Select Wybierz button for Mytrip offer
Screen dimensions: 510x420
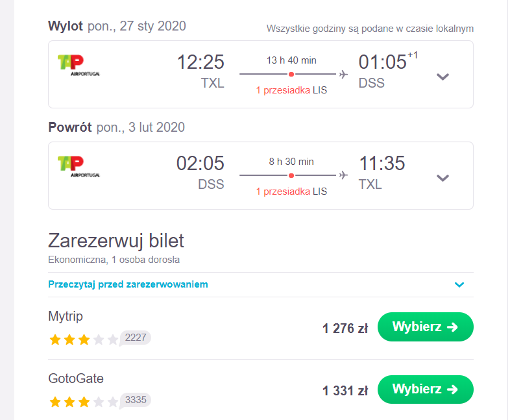(x=426, y=327)
